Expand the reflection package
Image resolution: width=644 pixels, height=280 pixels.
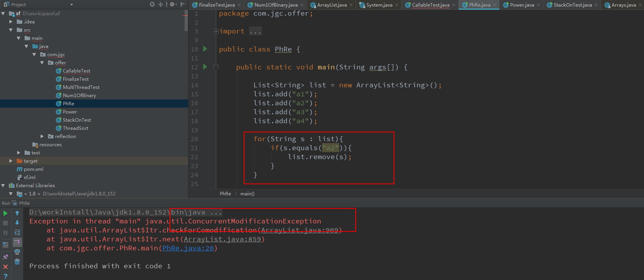[x=42, y=136]
